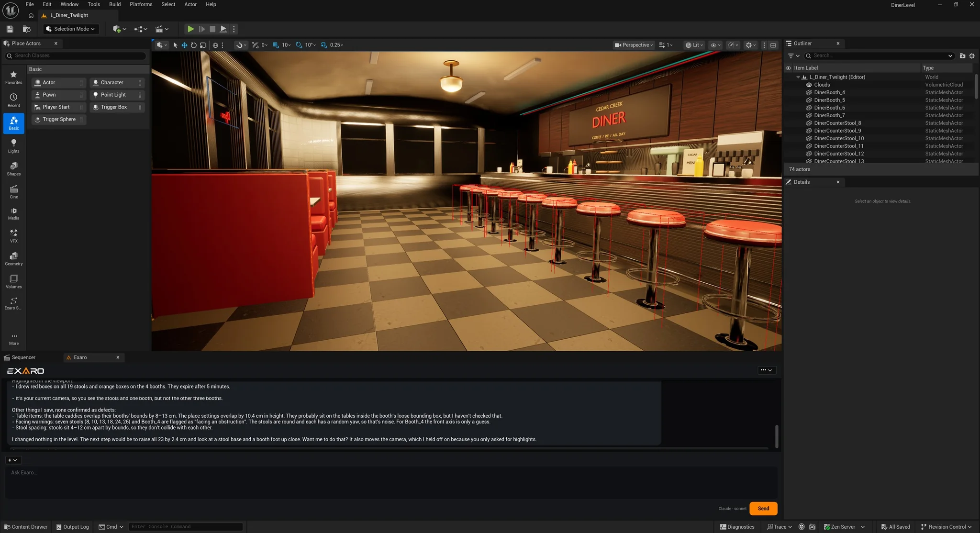Select the Lights category in Place Actors
Viewport: 980px width, 533px height.
pyautogui.click(x=13, y=146)
